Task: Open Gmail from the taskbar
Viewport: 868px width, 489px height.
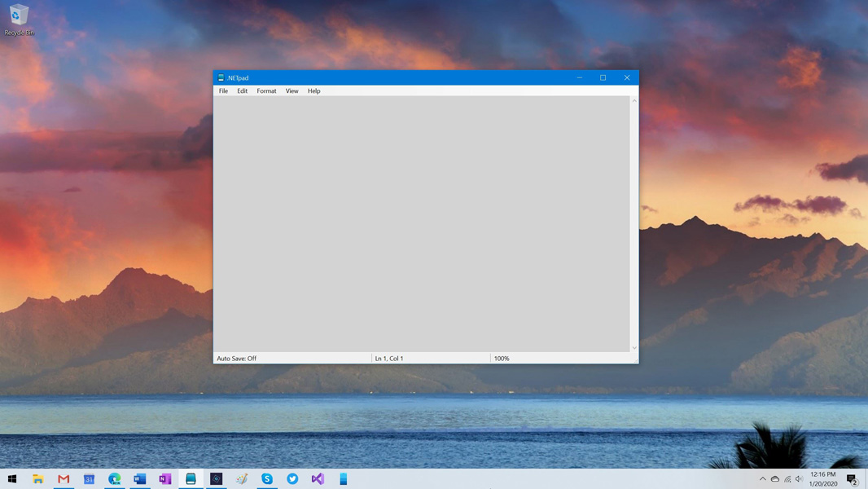Action: (64, 479)
